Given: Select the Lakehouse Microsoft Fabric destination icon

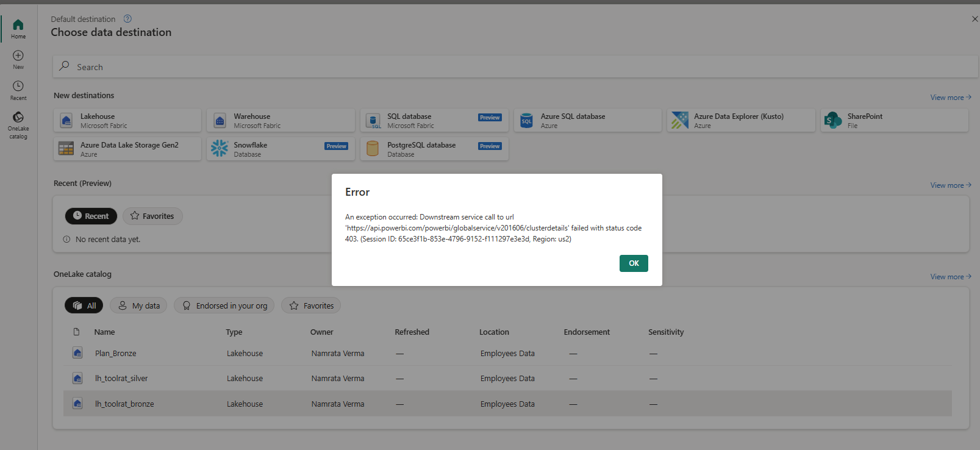Looking at the screenshot, I should tap(66, 121).
